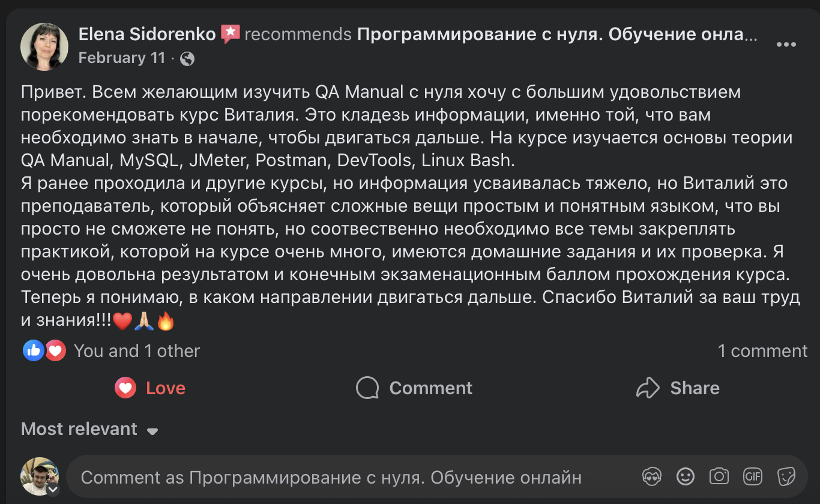
Task: Click 'You and 1 other' to see reactions
Action: [136, 350]
